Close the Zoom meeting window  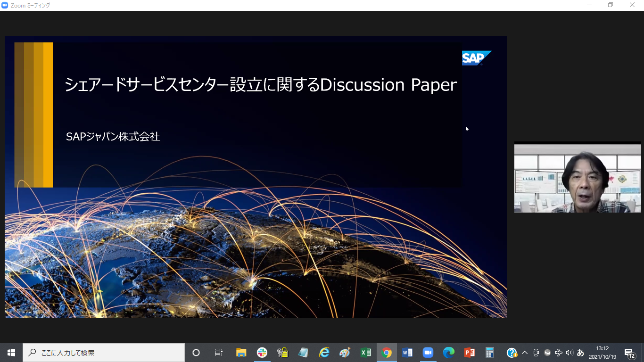click(x=632, y=5)
